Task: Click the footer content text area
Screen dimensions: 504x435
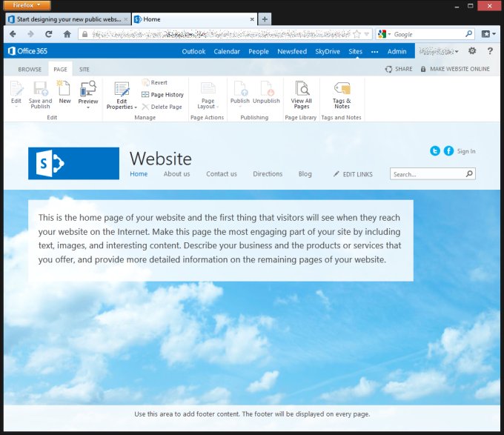Action: pyautogui.click(x=252, y=414)
